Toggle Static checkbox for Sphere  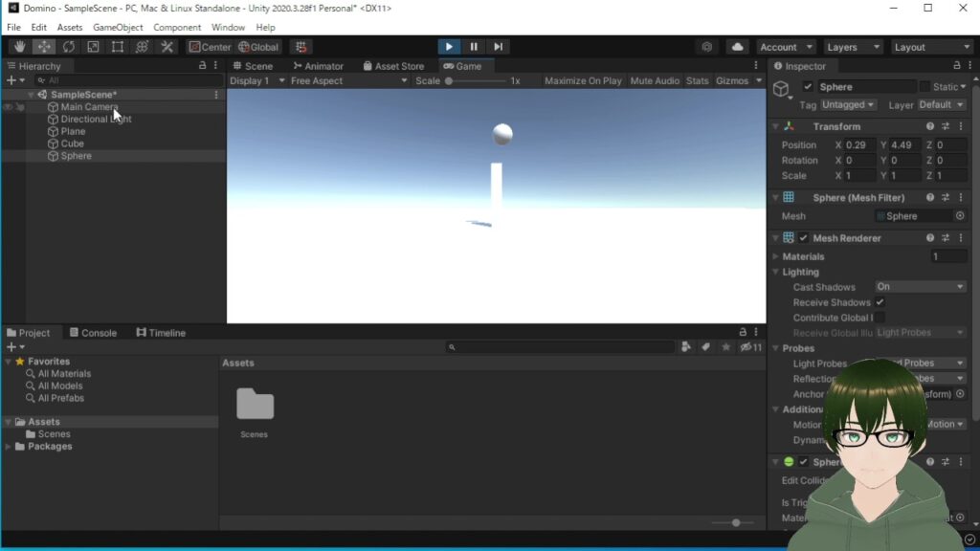[924, 87]
